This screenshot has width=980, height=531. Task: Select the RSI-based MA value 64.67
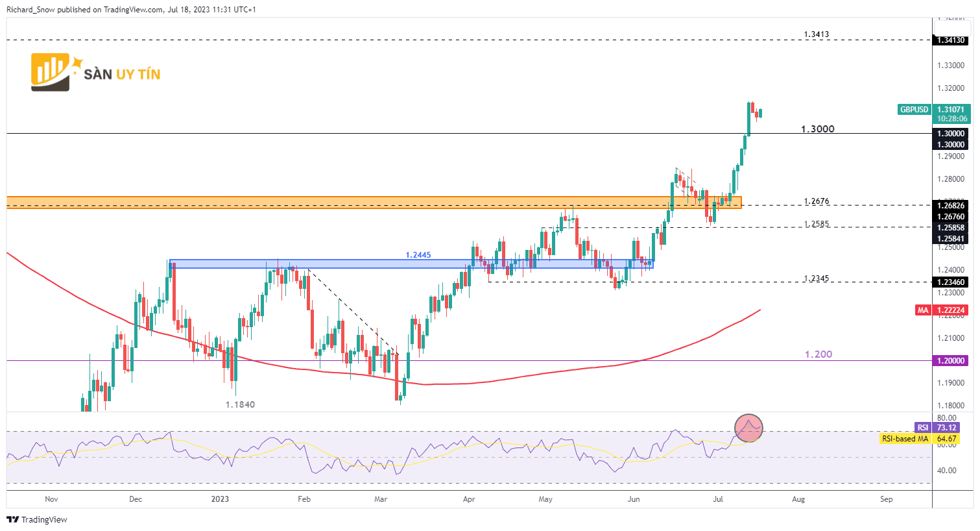click(947, 439)
